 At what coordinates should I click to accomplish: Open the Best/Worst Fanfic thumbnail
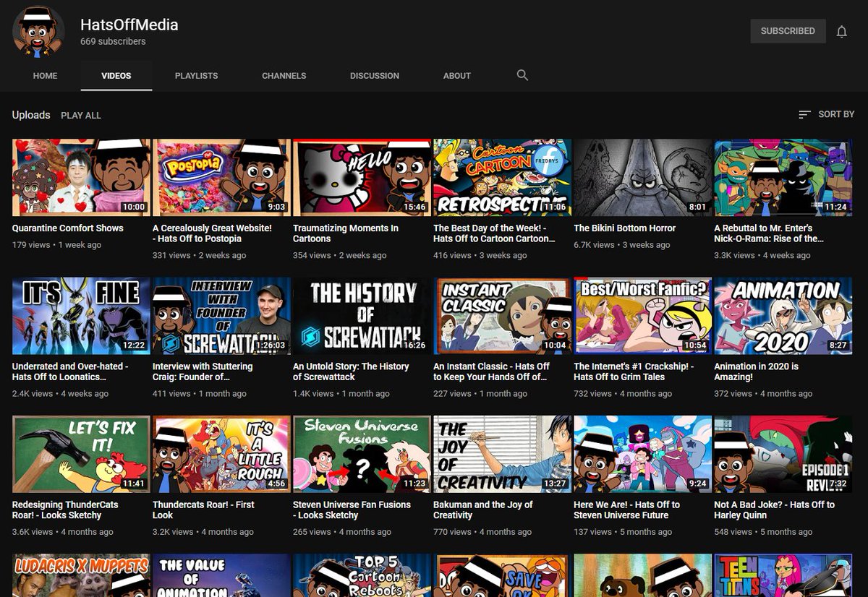(x=643, y=316)
